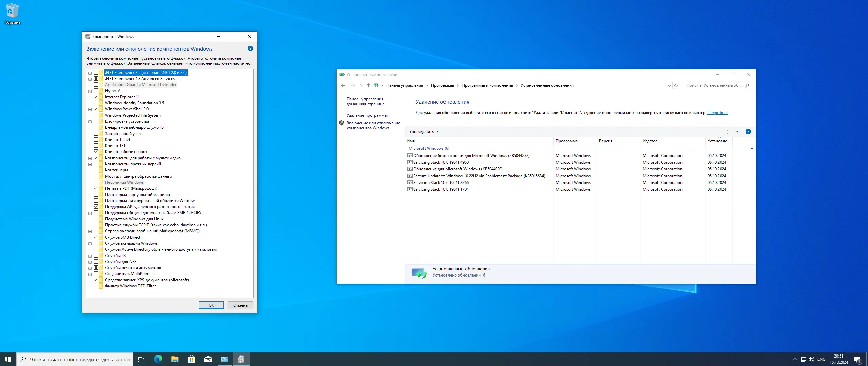Open Microsoft Edge from taskbar
This screenshot has width=868, height=366.
tap(158, 359)
